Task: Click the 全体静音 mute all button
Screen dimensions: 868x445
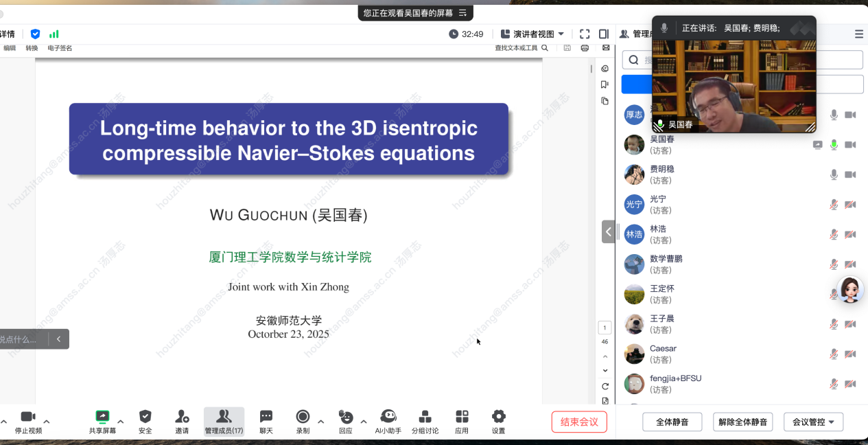Action: coord(672,422)
